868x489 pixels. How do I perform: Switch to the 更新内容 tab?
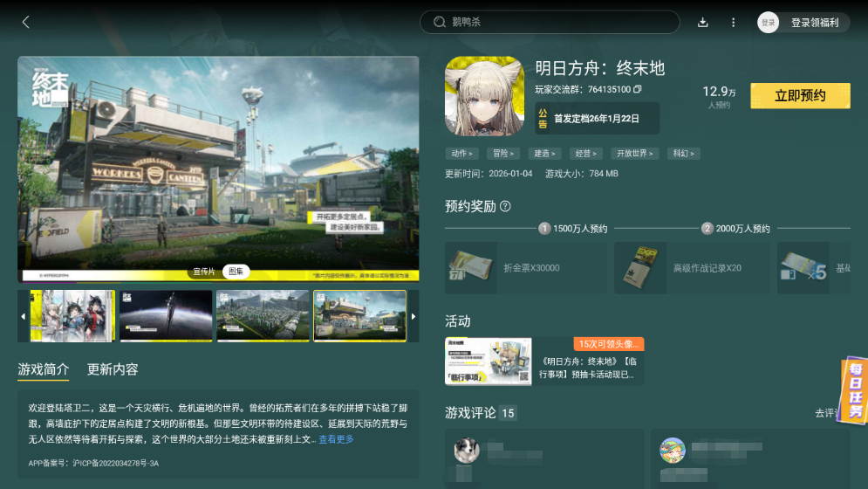click(x=113, y=369)
